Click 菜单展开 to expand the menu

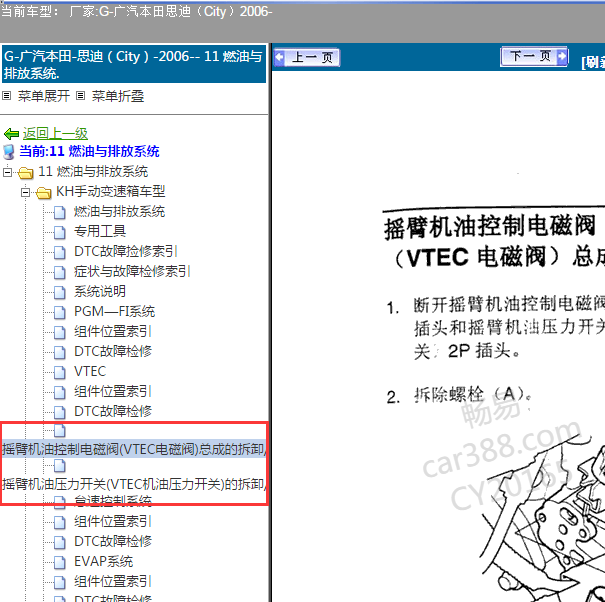[x=44, y=96]
